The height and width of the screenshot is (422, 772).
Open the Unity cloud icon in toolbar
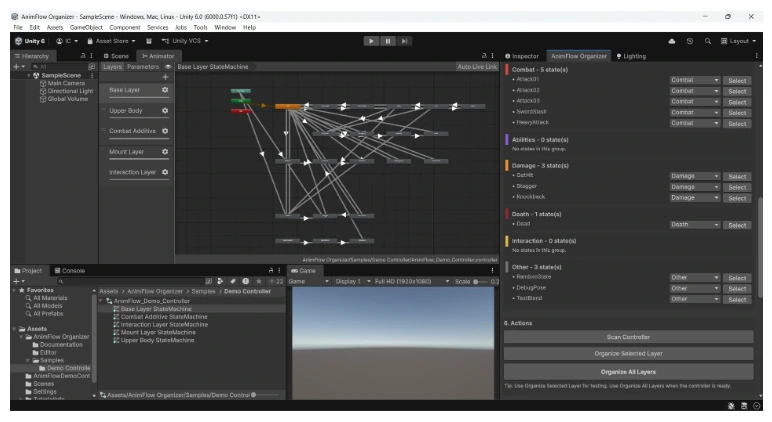point(672,41)
